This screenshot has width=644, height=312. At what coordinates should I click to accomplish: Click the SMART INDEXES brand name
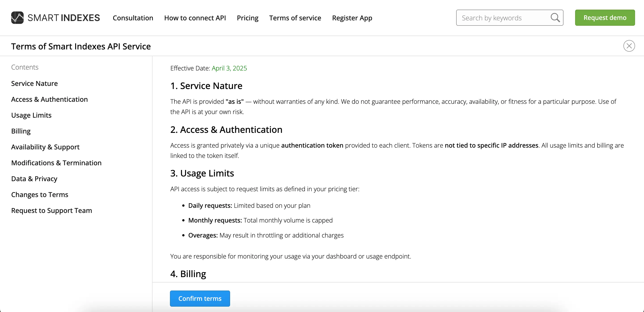point(64,18)
